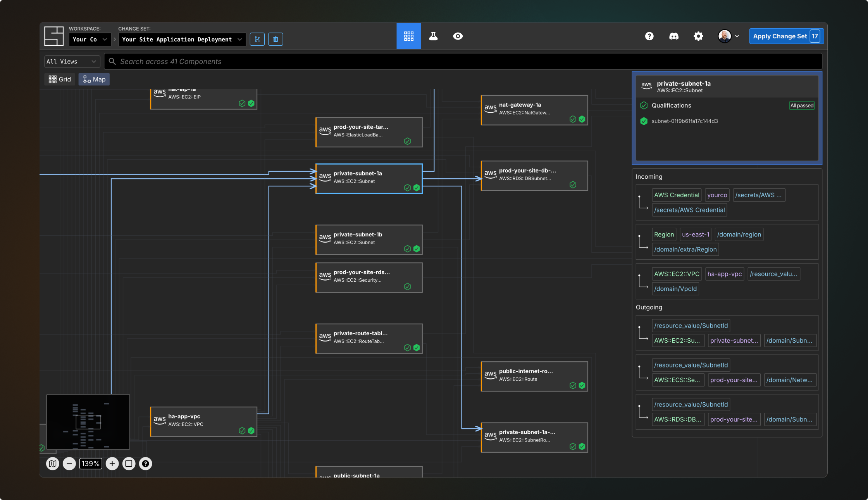Toggle the minimap icon button

[x=53, y=464]
